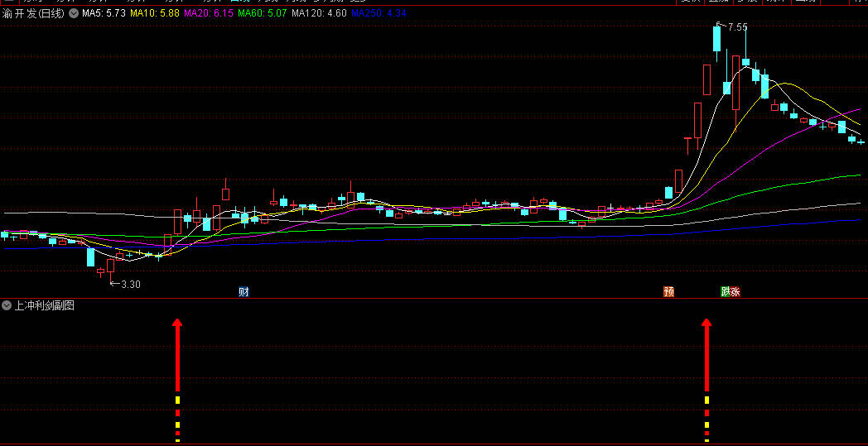Open the dropdown beside 渝开发(日线) title
This screenshot has width=868, height=446.
(74, 13)
